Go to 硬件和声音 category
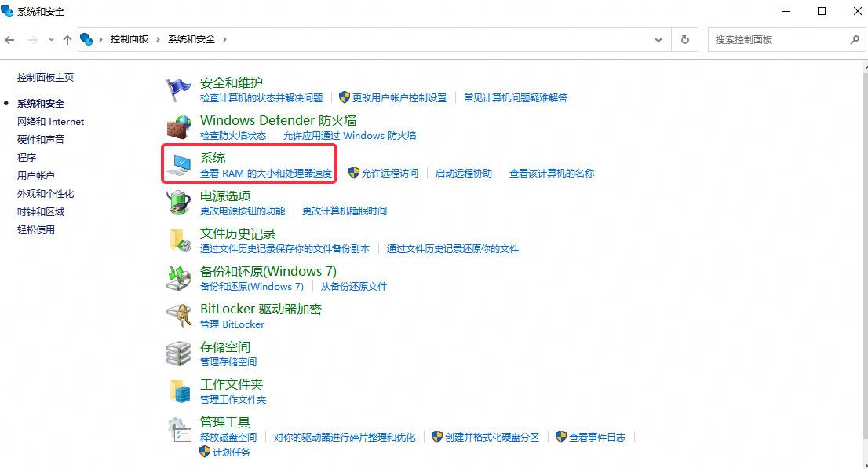Screen dimensions: 868x469 click(x=40, y=139)
